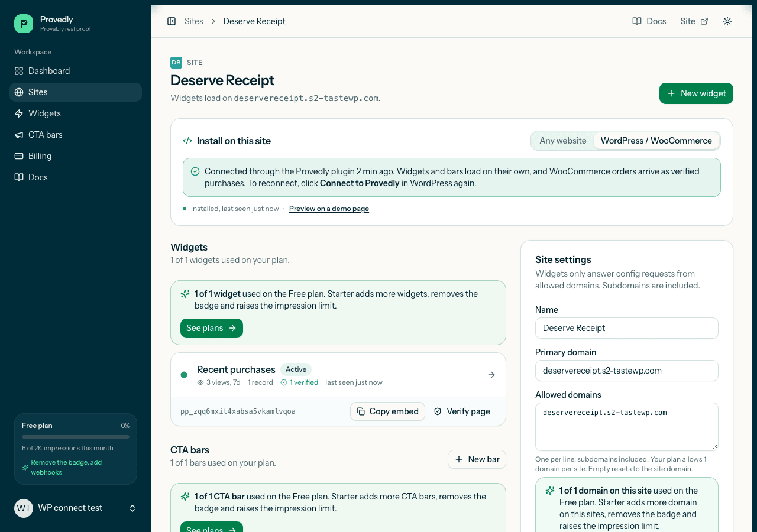The height and width of the screenshot is (532, 757).
Task: Open the Recent purchases widget arrow
Action: (491, 375)
